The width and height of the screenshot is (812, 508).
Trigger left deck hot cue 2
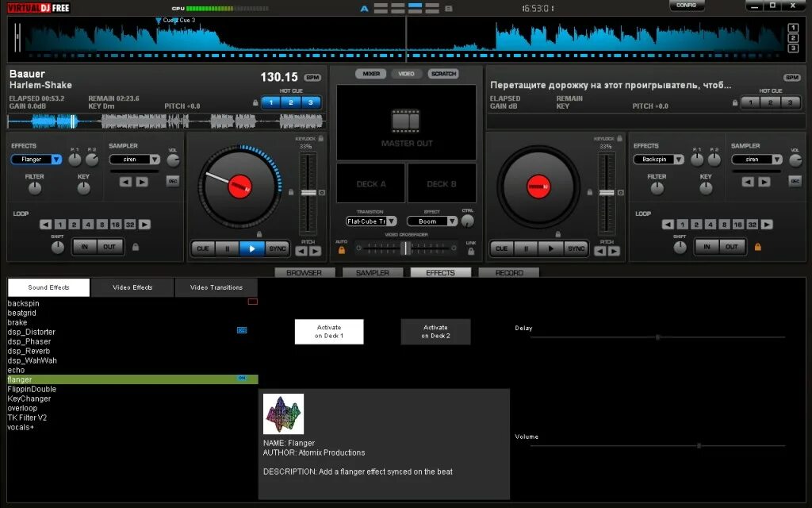click(290, 102)
